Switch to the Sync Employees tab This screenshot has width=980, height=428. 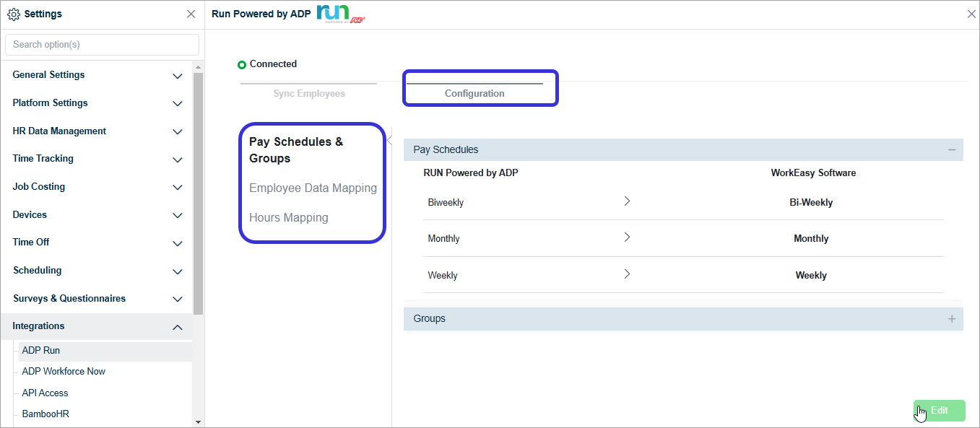(x=309, y=93)
